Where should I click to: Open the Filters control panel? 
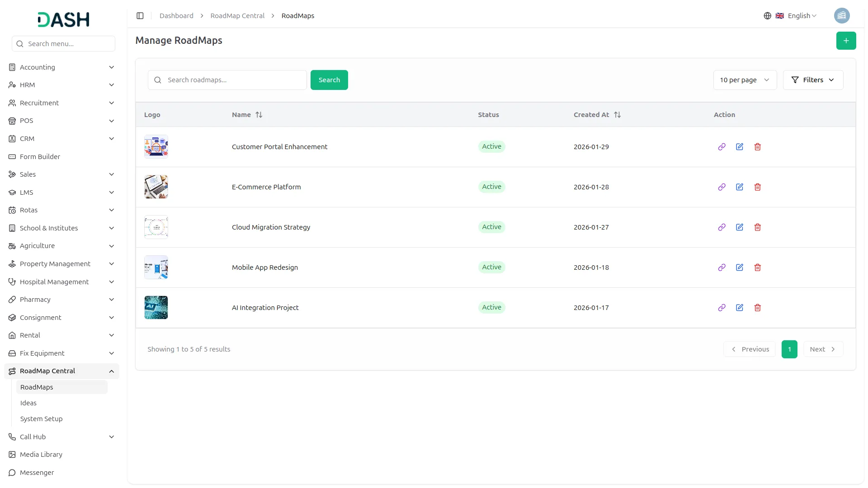813,80
